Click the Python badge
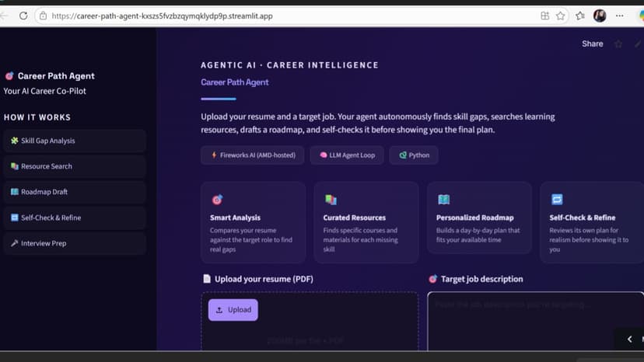Viewport: 644px width, 362px height. pos(414,155)
